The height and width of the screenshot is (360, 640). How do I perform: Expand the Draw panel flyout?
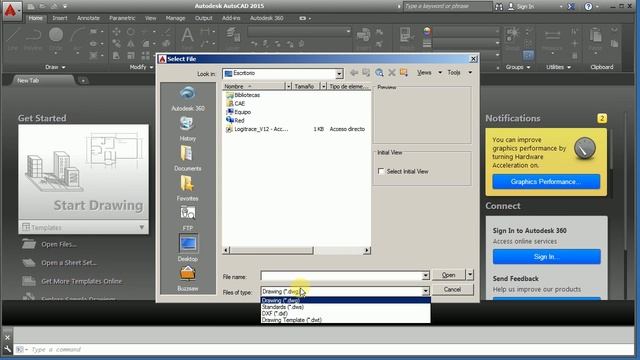[x=55, y=67]
